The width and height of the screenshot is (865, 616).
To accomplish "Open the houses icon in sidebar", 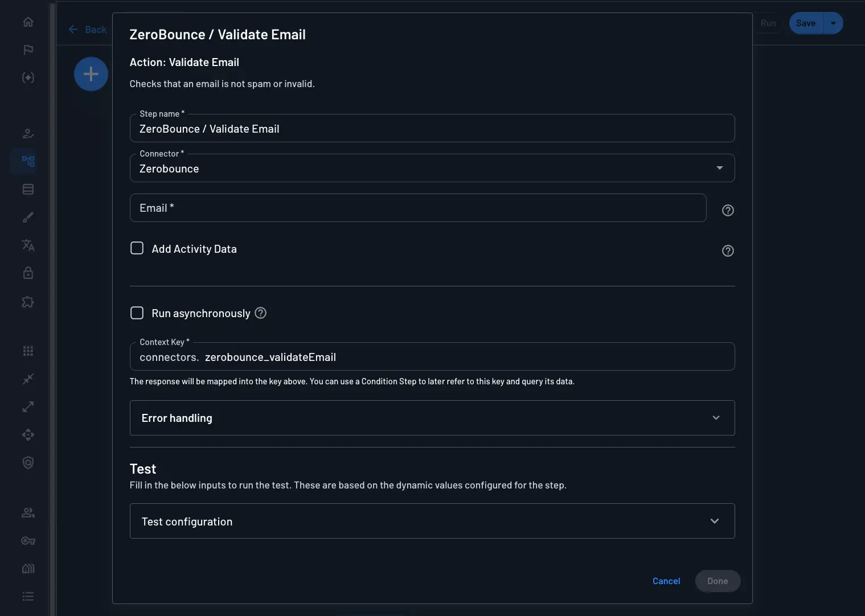I will coord(28,568).
